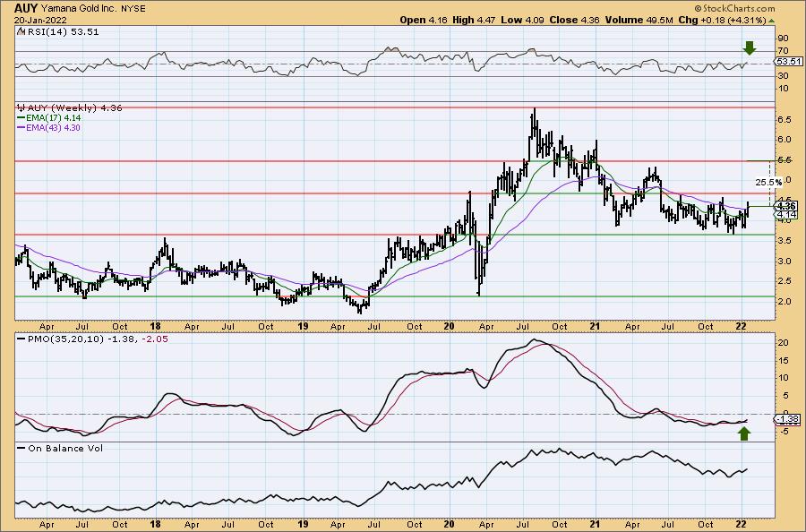Click the AUY ticker symbol in the header
This screenshot has height=532, width=806.
[25, 8]
